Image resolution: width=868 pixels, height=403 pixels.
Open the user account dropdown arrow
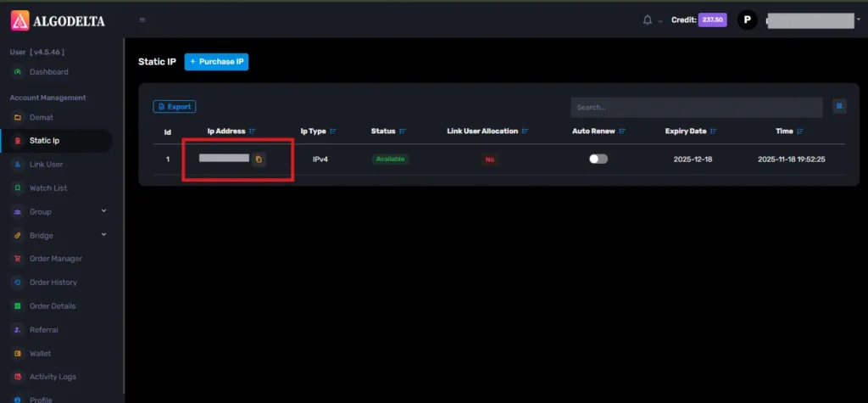858,19
